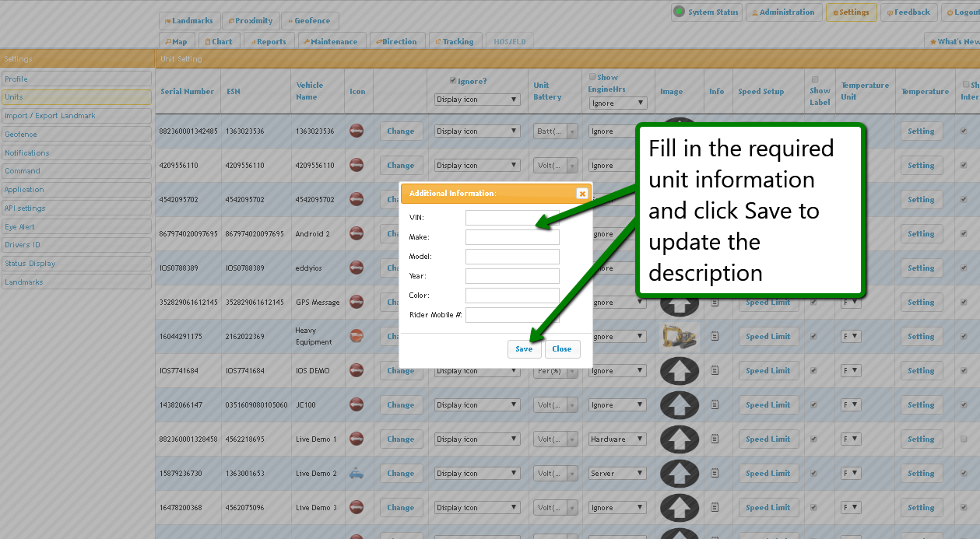Toggle the Ignore? header checkbox
Image resolution: width=980 pixels, height=539 pixels.
click(453, 81)
